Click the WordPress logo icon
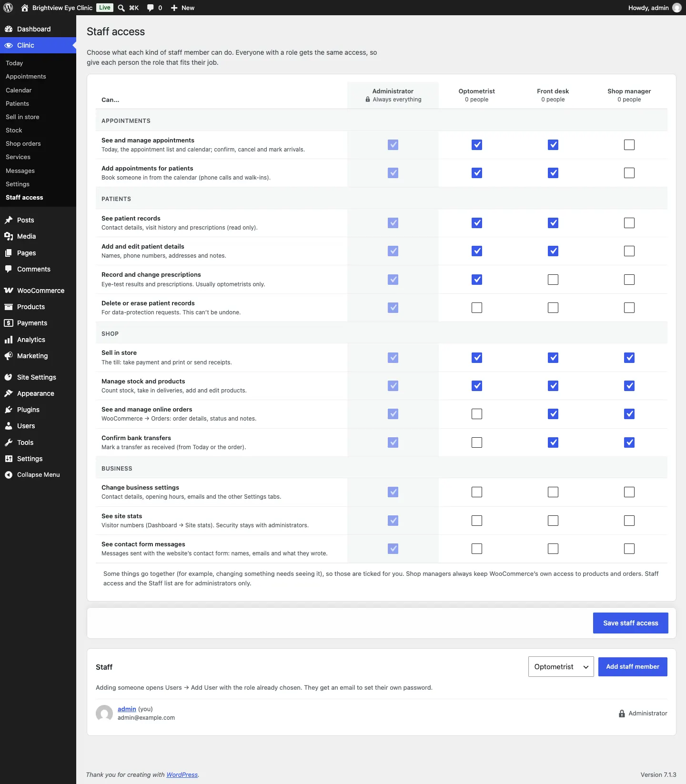The width and height of the screenshot is (686, 784). pyautogui.click(x=8, y=8)
